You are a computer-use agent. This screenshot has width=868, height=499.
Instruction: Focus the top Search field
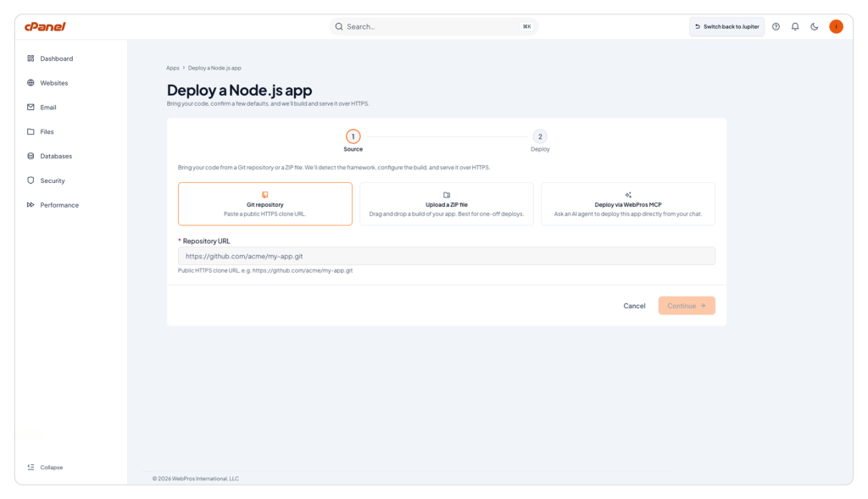tap(433, 26)
